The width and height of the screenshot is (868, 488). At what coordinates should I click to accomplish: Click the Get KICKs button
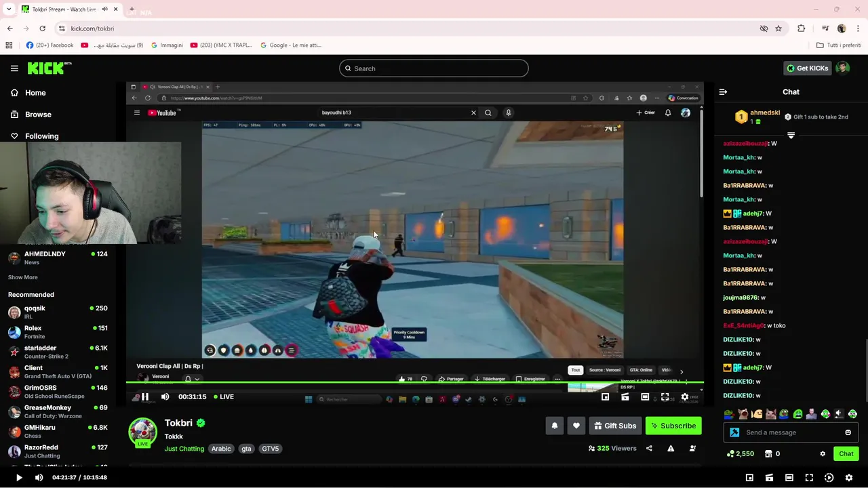pos(807,68)
